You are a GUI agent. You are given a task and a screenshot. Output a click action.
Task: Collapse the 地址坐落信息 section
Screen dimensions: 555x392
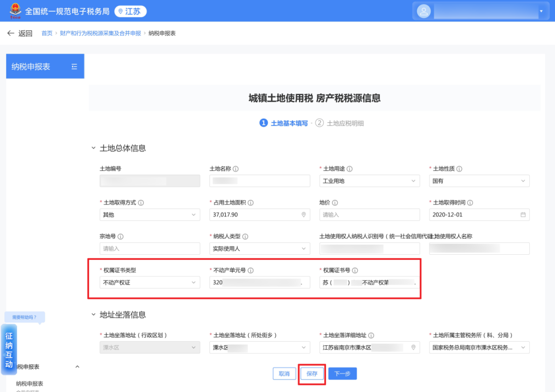pyautogui.click(x=94, y=314)
